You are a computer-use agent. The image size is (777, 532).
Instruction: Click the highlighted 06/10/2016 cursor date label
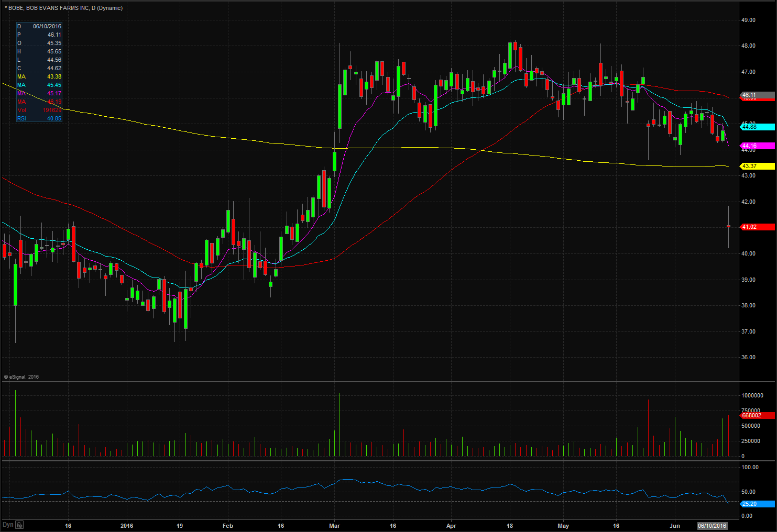[712, 526]
